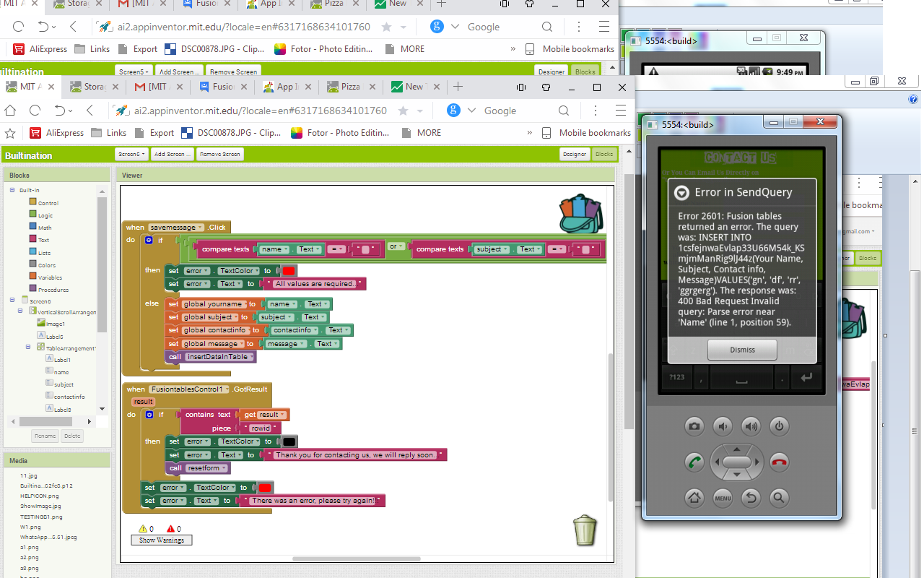924x578 pixels.
Task: Click the blue mutator icon on GotResult if block
Action: 149,415
